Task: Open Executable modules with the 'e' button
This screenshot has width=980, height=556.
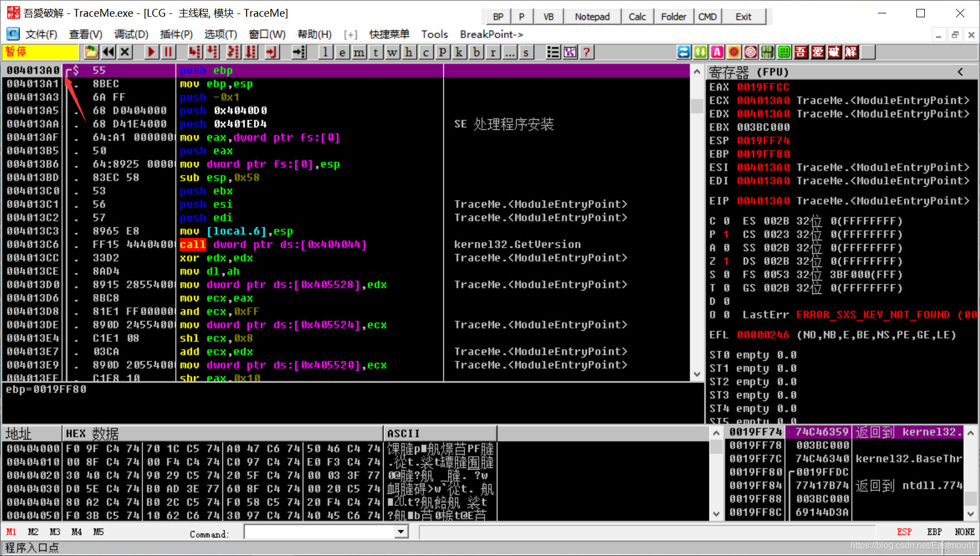Action: click(x=342, y=52)
